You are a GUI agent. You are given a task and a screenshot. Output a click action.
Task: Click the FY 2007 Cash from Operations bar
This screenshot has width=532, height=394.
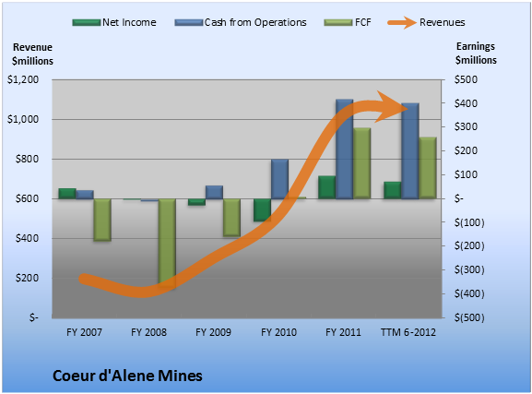[85, 195]
